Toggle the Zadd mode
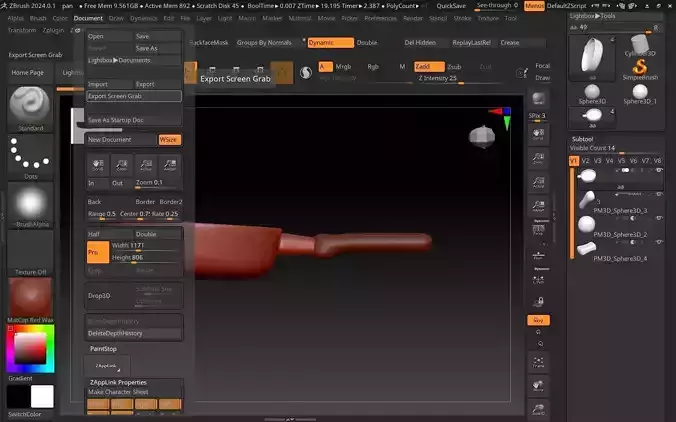Image resolution: width=676 pixels, height=422 pixels. coord(429,66)
